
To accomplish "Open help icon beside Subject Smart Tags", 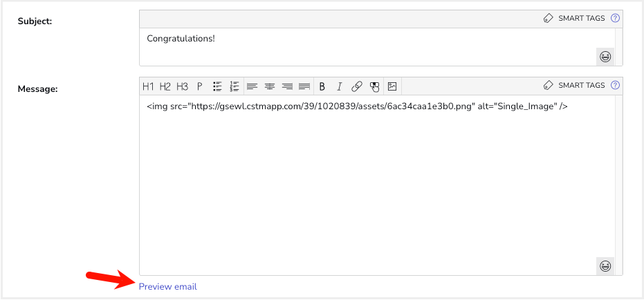I will 615,18.
